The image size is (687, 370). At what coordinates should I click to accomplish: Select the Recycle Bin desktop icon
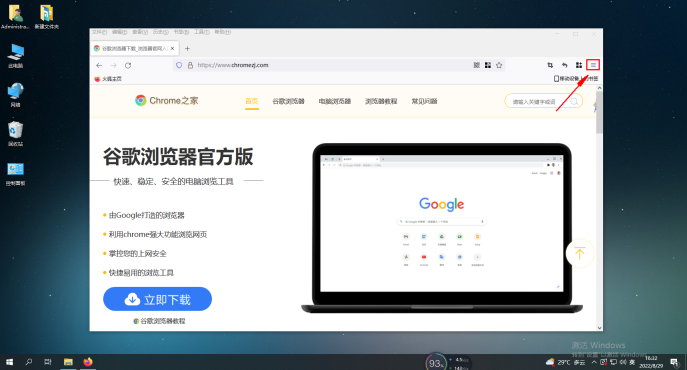(15, 134)
